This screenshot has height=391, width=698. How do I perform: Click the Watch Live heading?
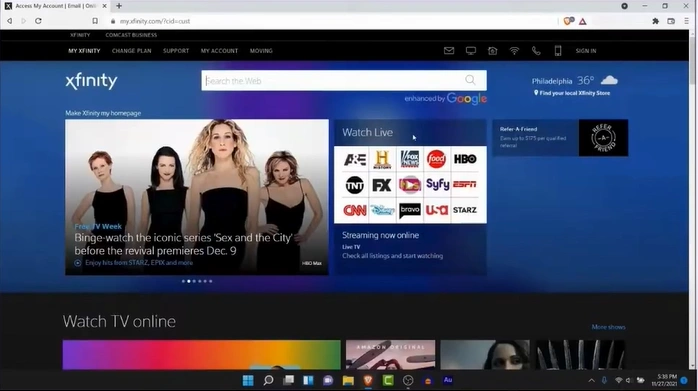(x=367, y=132)
